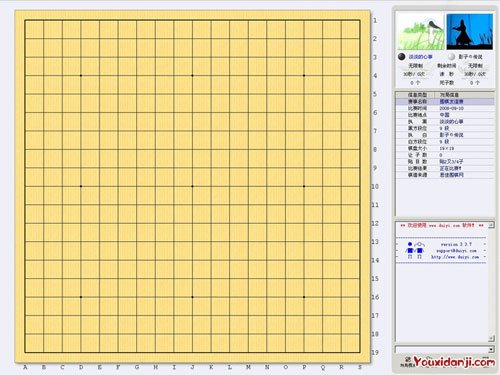Click the message log scrollbar up arrow
The image size is (500, 375).
point(491,225)
